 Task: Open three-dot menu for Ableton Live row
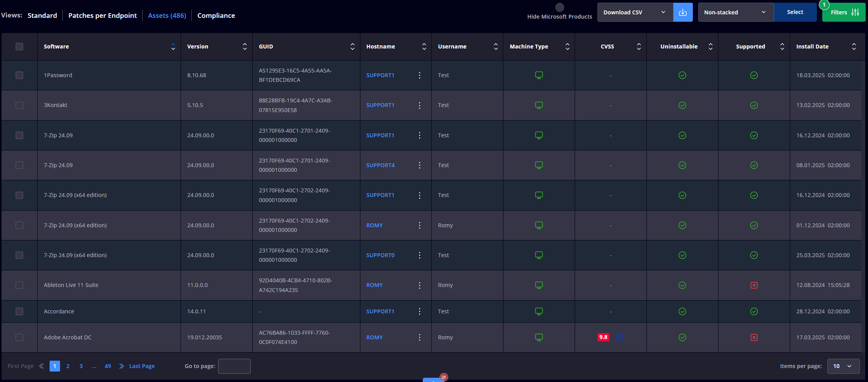tap(420, 285)
